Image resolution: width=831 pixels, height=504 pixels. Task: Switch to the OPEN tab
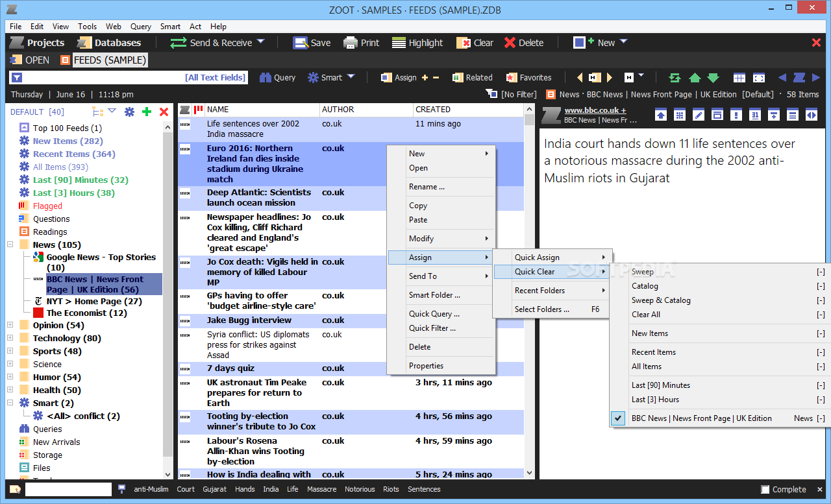(29, 60)
